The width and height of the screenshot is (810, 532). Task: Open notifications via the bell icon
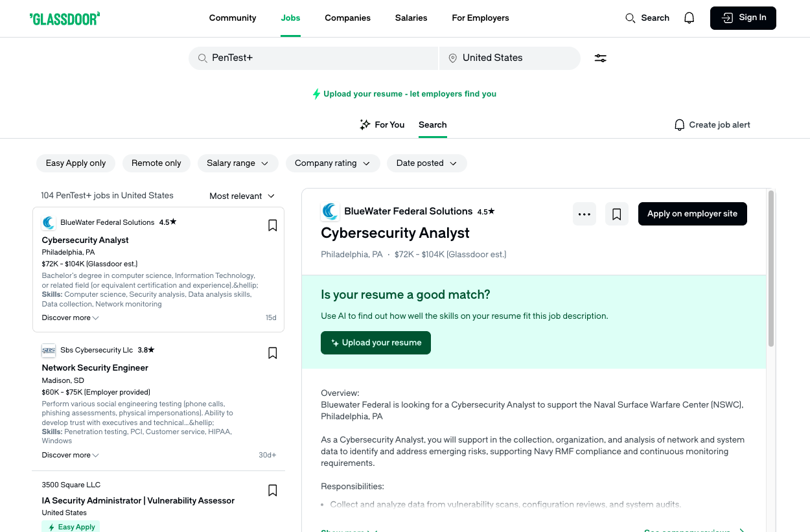click(x=689, y=17)
